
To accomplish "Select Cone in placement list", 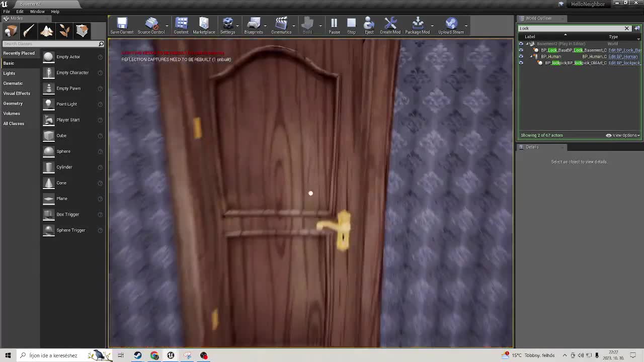I will click(x=73, y=183).
